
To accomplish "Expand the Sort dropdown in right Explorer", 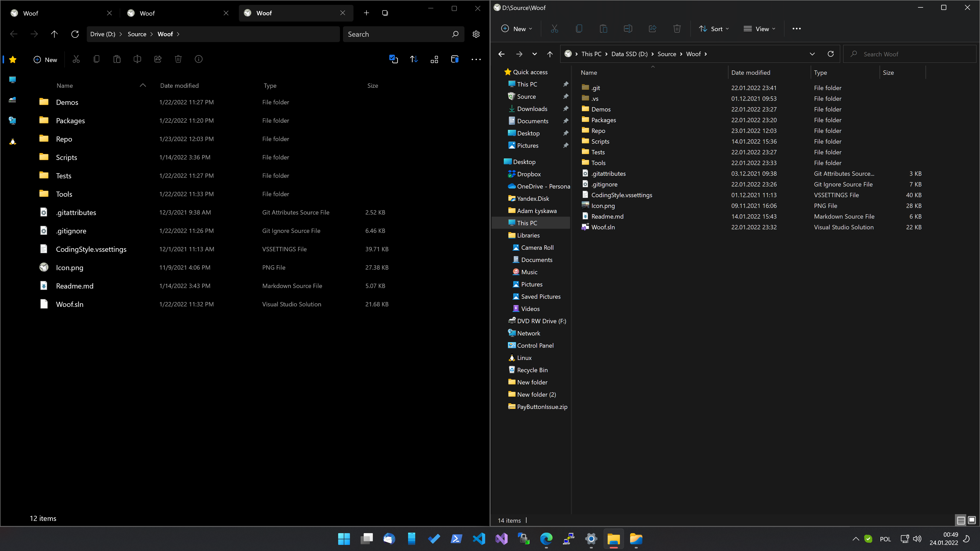I will tap(714, 29).
